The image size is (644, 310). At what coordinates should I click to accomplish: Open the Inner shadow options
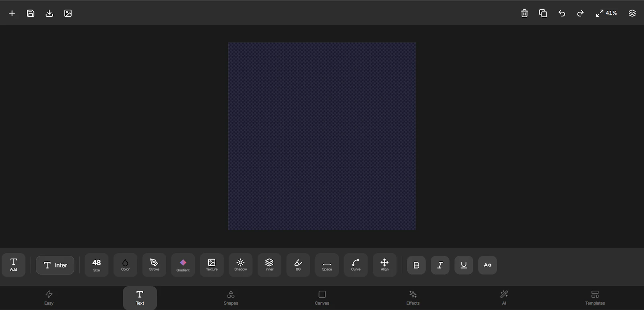click(x=269, y=265)
